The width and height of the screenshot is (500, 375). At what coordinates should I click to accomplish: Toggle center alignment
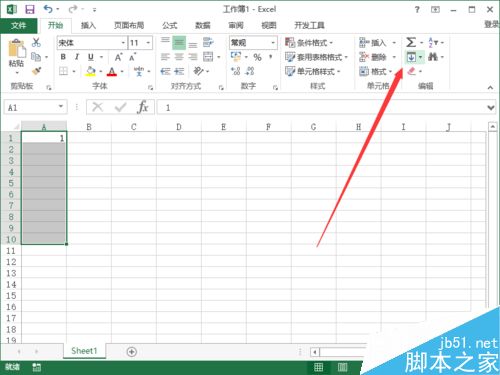[x=179, y=57]
